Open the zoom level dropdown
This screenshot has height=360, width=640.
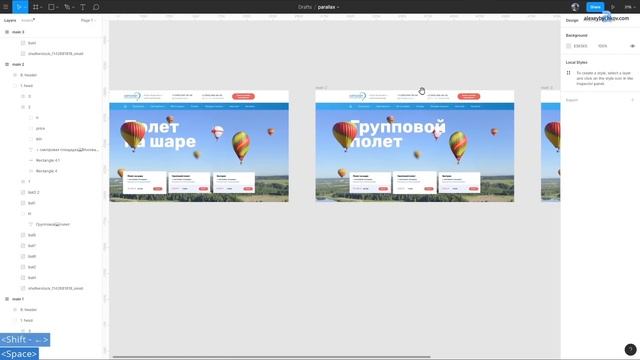pos(629,7)
